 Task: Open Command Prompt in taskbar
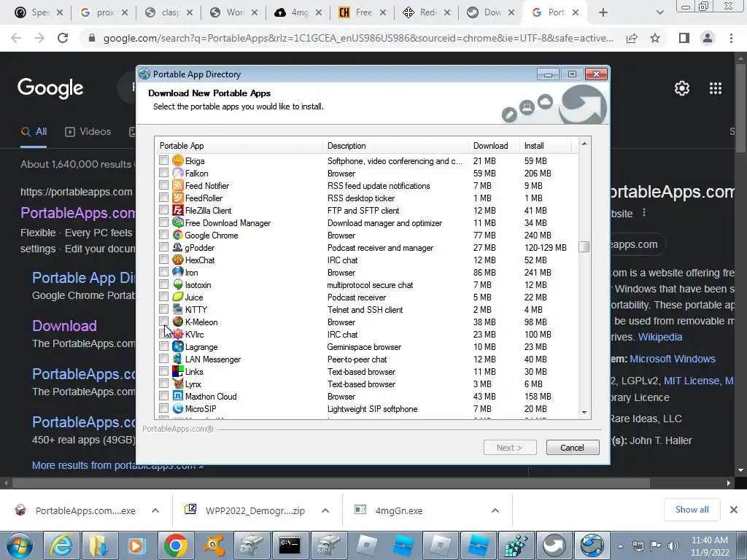(x=289, y=545)
